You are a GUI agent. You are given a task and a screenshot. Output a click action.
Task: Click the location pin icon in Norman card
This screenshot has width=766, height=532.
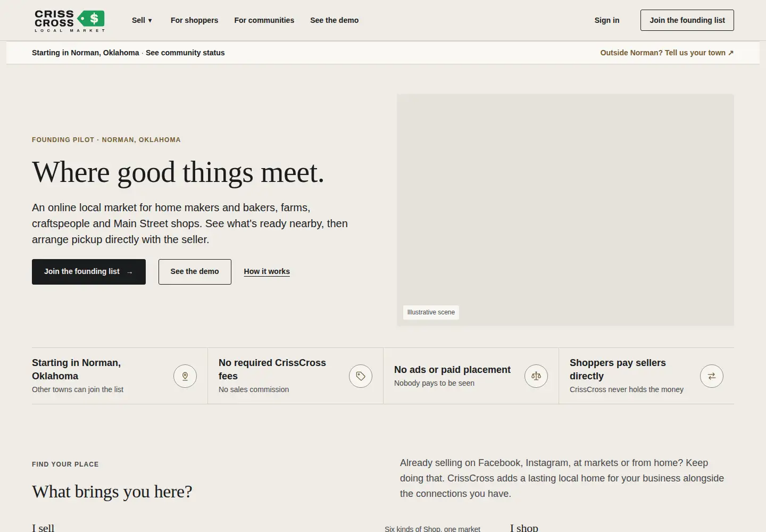pyautogui.click(x=185, y=376)
